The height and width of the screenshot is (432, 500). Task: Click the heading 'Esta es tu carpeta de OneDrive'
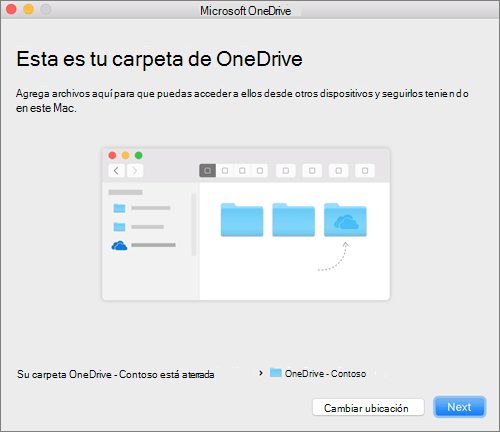[x=159, y=59]
